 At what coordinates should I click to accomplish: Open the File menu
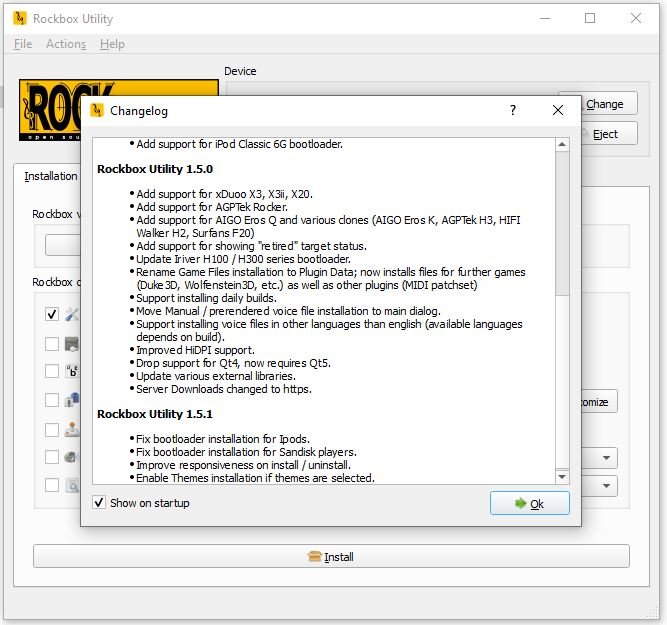(x=23, y=44)
